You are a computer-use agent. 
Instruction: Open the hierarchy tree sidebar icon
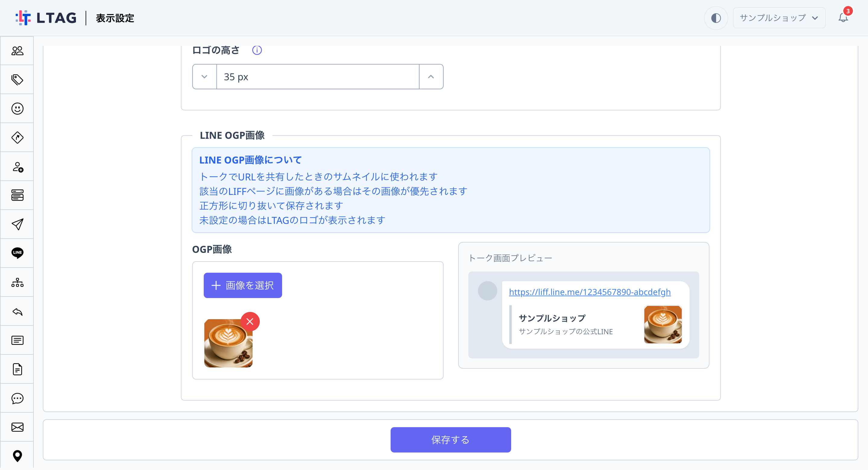click(17, 282)
